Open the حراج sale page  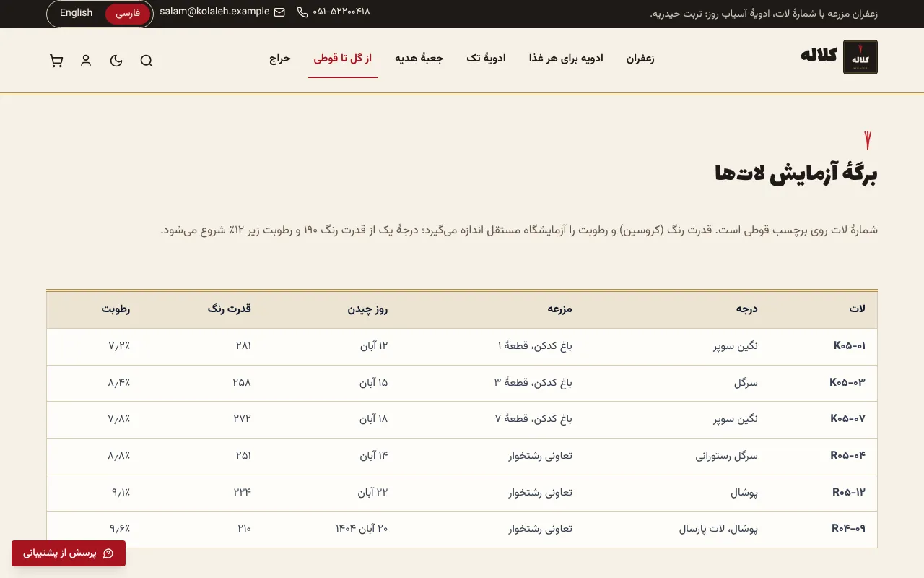pyautogui.click(x=280, y=59)
